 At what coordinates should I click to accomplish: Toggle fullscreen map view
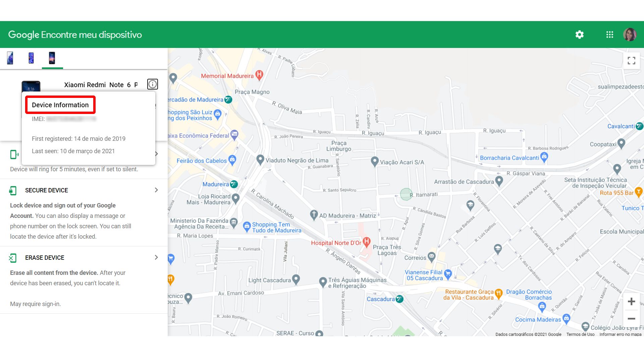click(x=631, y=60)
